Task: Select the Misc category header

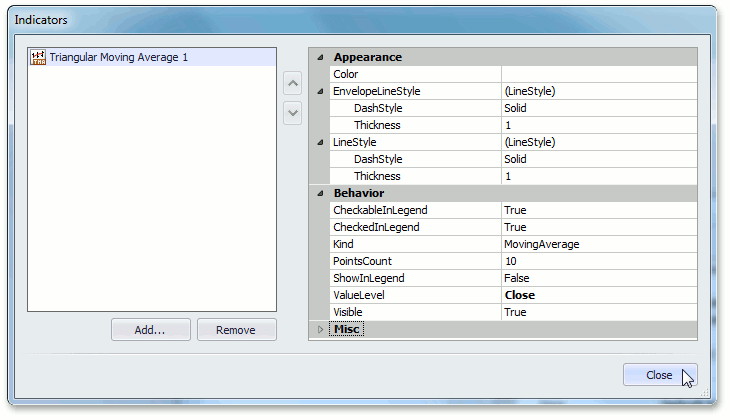Action: tap(346, 329)
